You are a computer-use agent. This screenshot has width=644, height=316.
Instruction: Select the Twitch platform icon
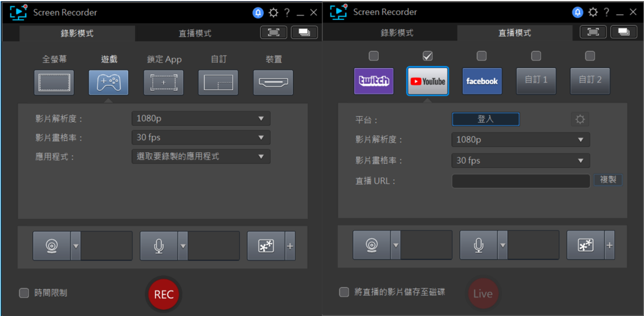pos(374,81)
